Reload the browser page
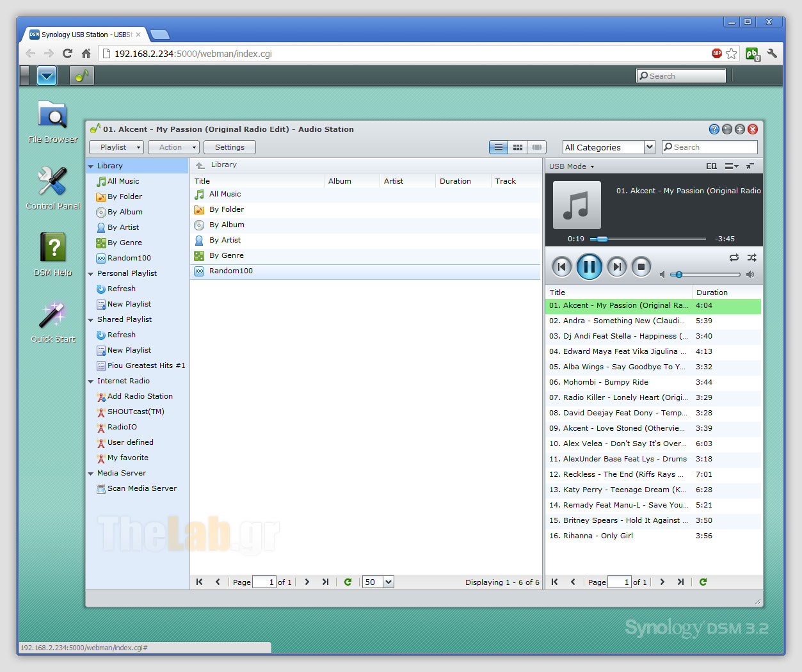802x672 pixels. tap(67, 54)
